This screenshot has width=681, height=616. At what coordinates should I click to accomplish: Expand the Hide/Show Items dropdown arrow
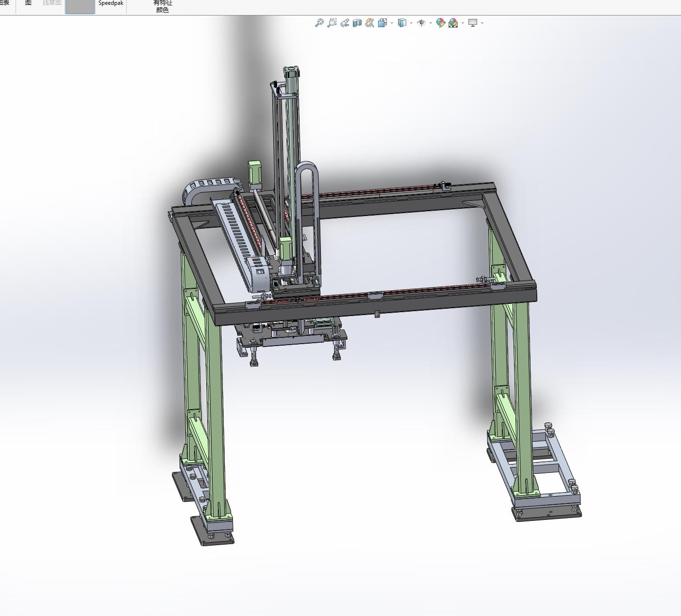pyautogui.click(x=431, y=23)
